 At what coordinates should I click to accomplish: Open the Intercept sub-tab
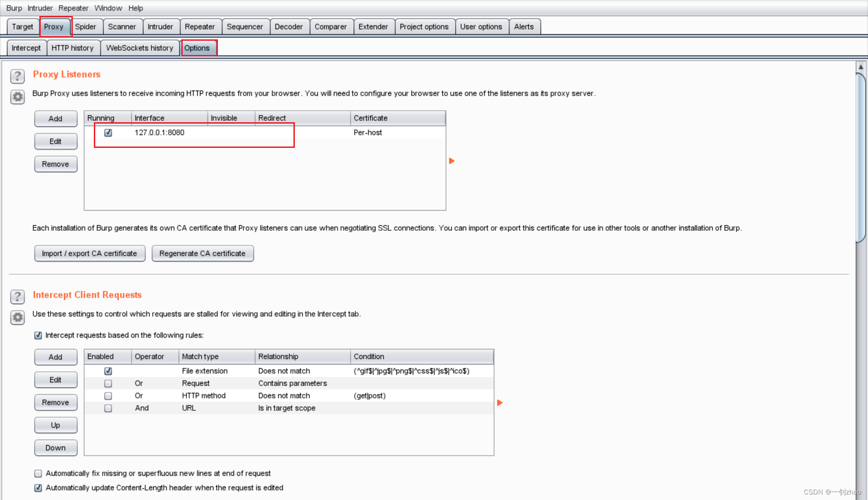pos(26,48)
